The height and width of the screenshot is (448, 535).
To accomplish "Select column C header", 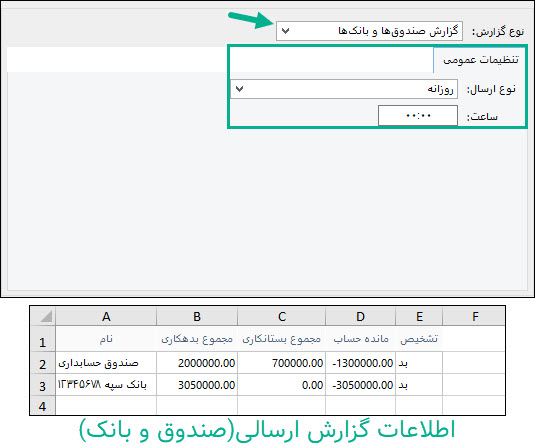I will (x=281, y=316).
